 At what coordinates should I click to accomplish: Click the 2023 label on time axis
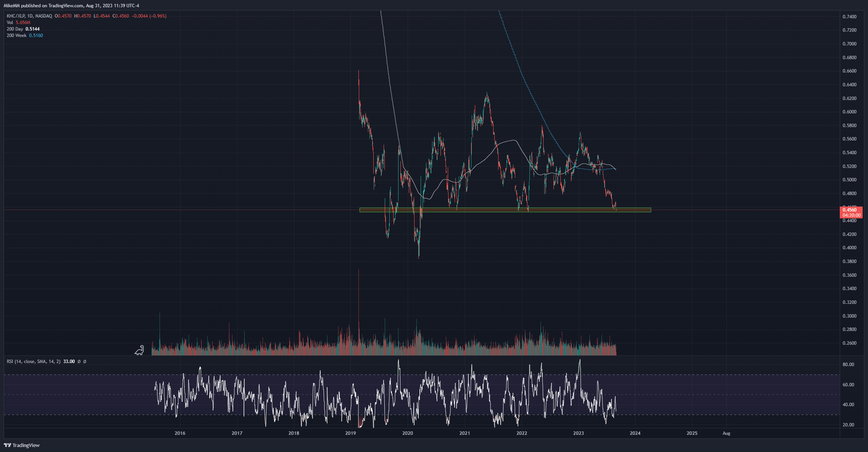point(579,433)
